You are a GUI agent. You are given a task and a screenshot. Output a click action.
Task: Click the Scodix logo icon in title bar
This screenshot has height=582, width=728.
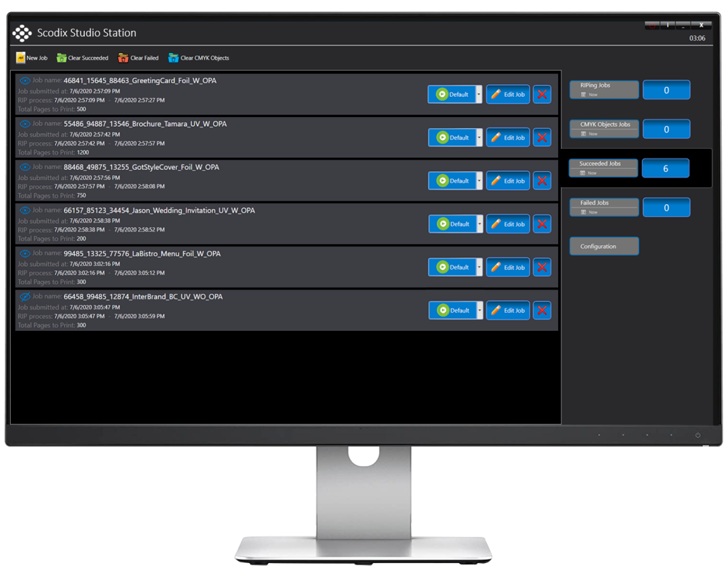(x=22, y=33)
